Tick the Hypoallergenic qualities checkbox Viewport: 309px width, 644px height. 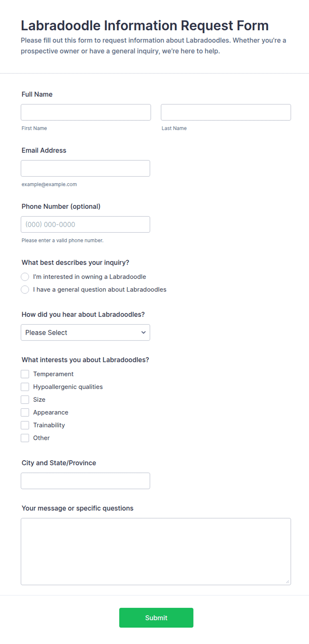pyautogui.click(x=25, y=387)
